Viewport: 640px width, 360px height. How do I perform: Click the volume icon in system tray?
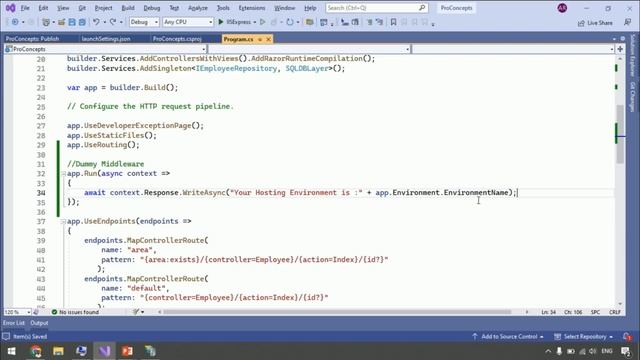[593, 351]
